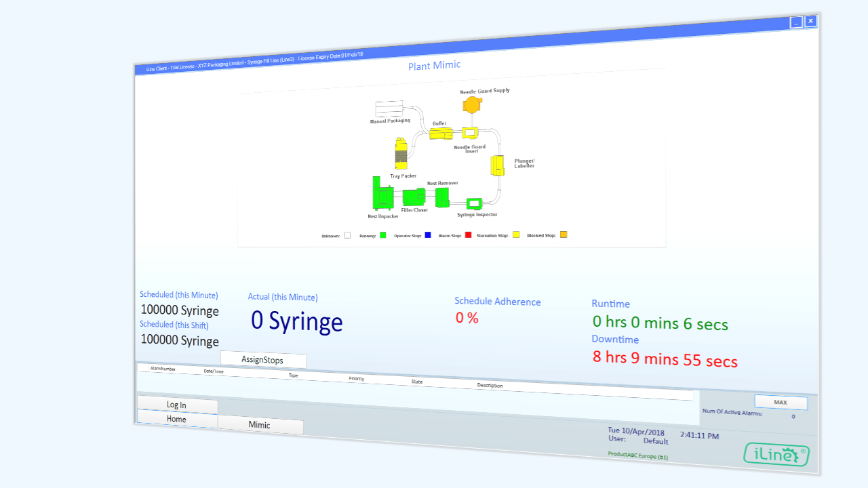868x488 pixels.
Task: Open AssignStops
Action: point(263,360)
